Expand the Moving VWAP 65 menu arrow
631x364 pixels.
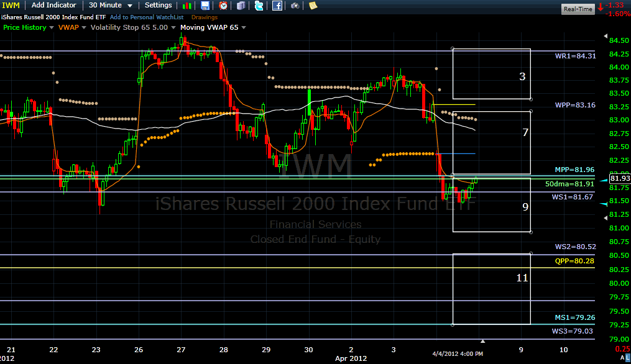pyautogui.click(x=244, y=28)
